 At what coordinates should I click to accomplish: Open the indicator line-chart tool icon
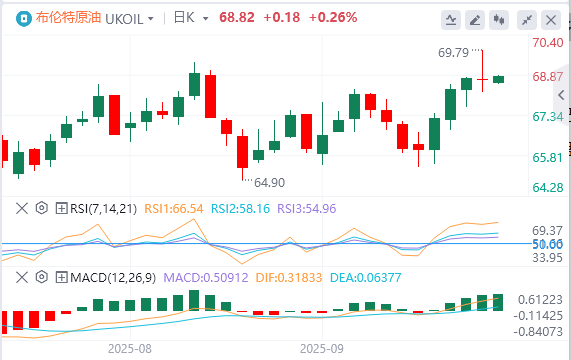[451, 20]
